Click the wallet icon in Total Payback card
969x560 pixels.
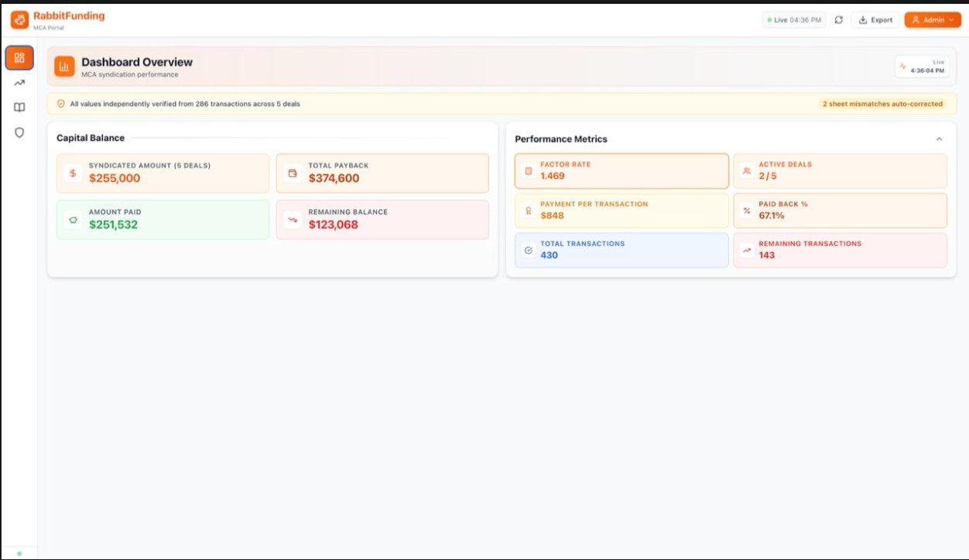pyautogui.click(x=293, y=173)
